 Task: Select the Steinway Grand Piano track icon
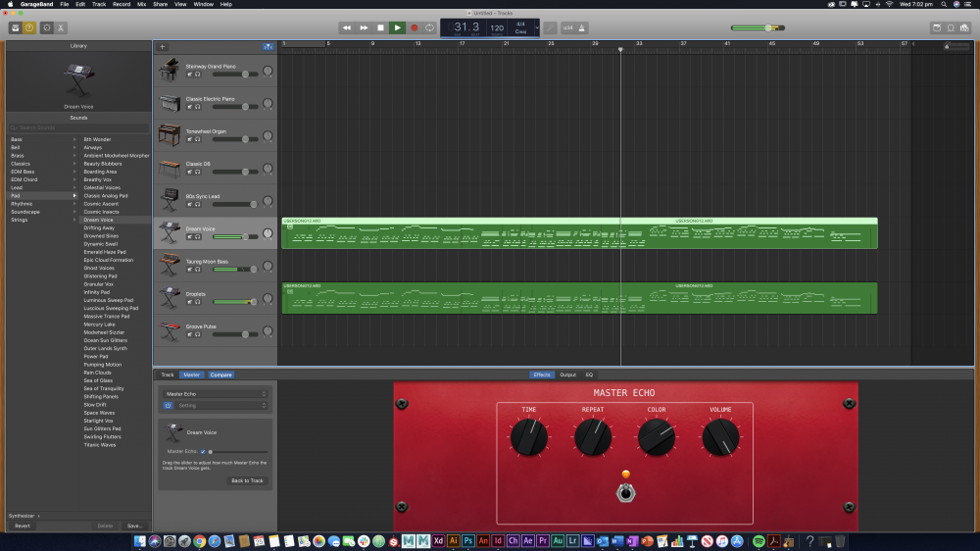click(x=170, y=70)
